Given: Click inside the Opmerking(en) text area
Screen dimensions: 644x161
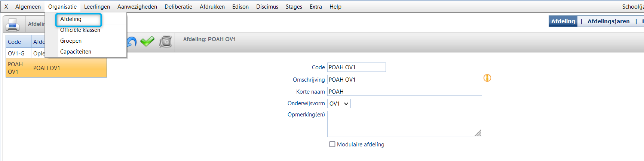Looking at the screenshot, I should (404, 124).
